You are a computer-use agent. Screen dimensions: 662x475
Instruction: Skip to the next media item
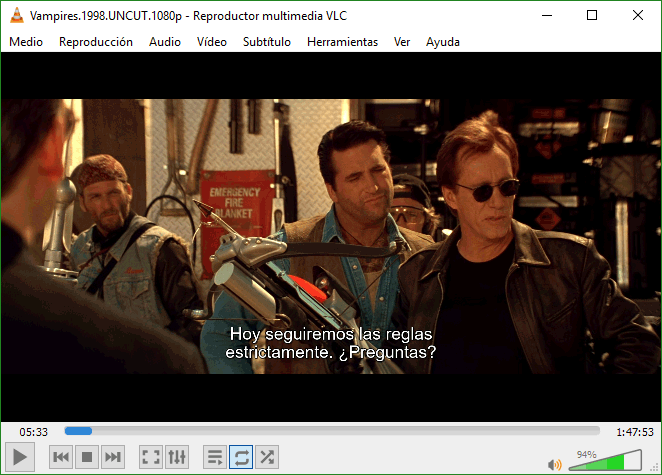click(x=113, y=457)
